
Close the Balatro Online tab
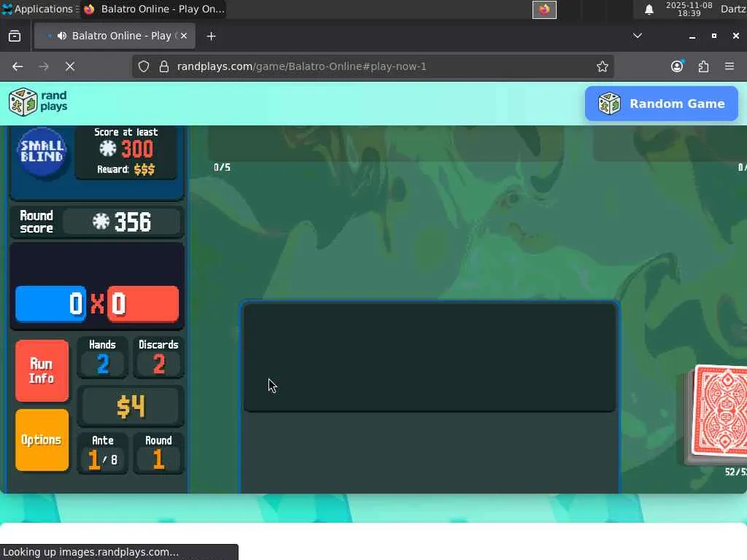(184, 36)
